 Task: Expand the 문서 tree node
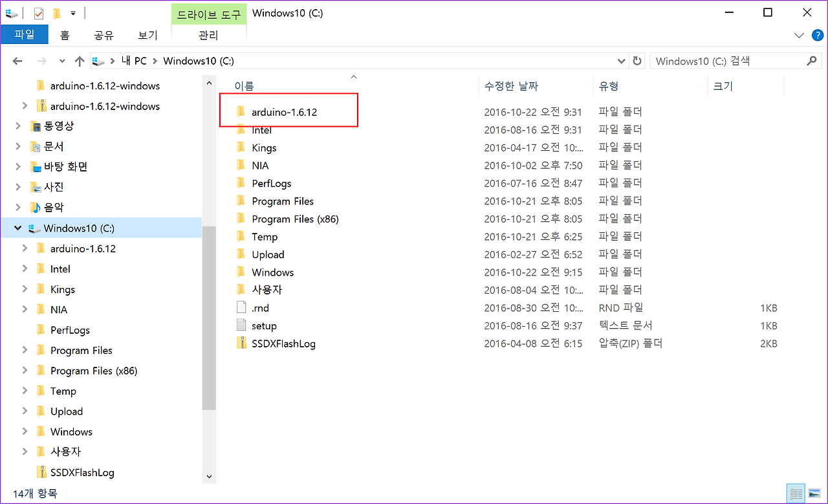(x=18, y=147)
